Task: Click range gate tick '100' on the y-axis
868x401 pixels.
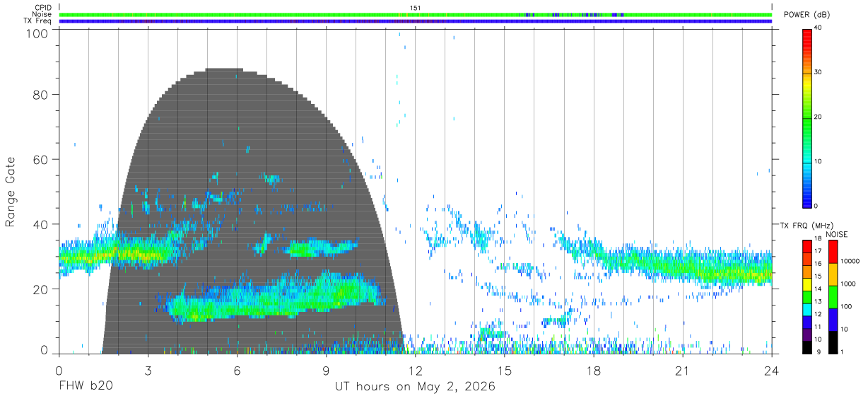Action: click(37, 33)
